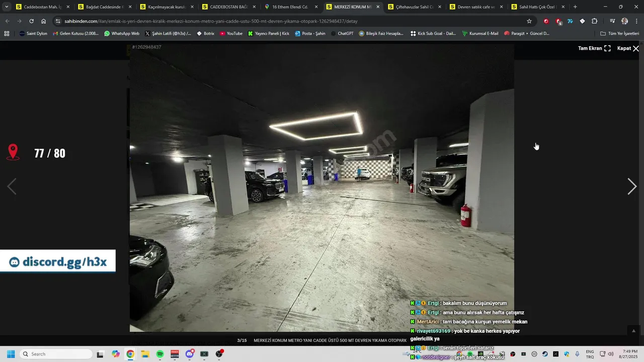Open Voicemeeter from the taskbar

pos(175,354)
